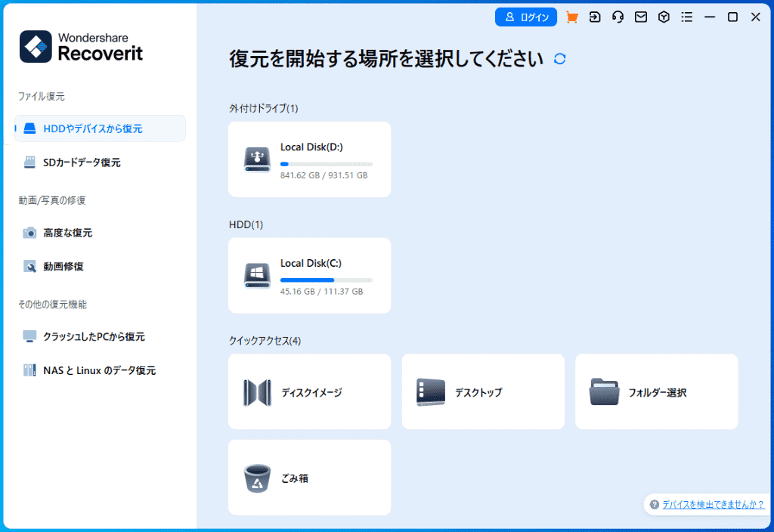Click the question mark help icon
Image resolution: width=774 pixels, height=532 pixels.
coord(655,504)
